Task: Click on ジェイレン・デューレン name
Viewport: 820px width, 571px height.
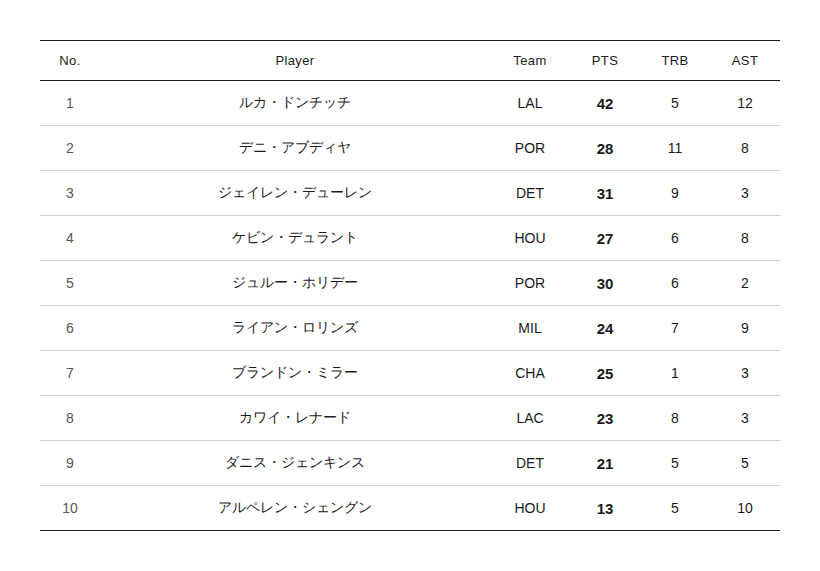Action: [295, 193]
